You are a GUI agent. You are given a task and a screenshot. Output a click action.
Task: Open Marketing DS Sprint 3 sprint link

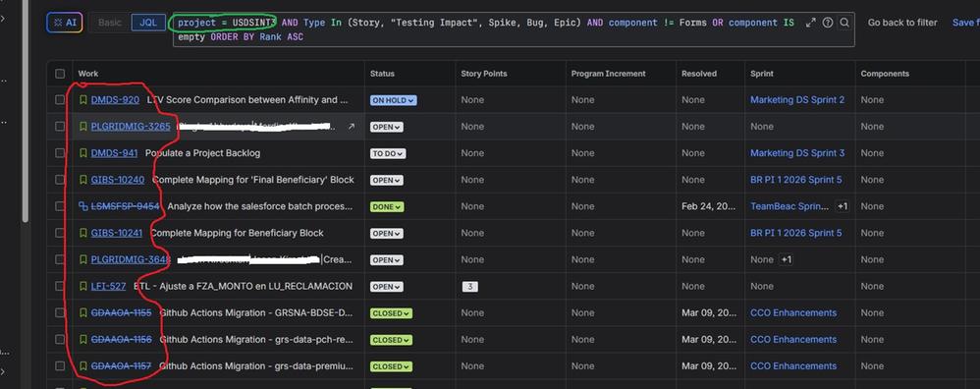tap(797, 153)
